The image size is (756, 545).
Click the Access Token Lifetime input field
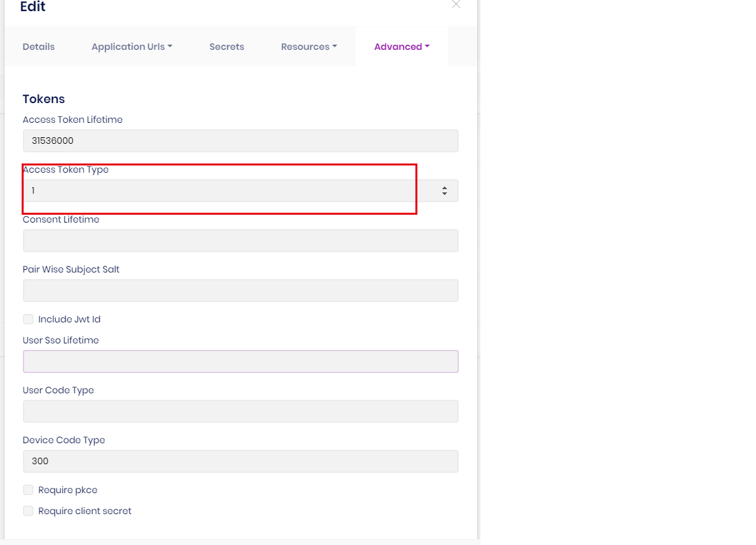(x=240, y=141)
